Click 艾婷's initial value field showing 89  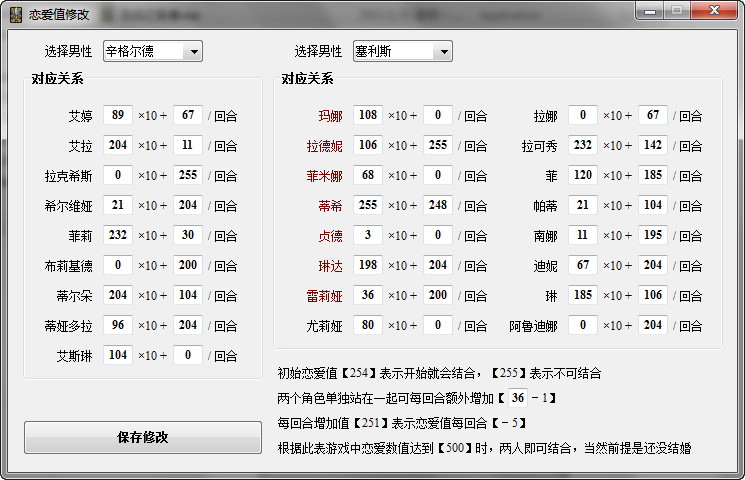[118, 116]
